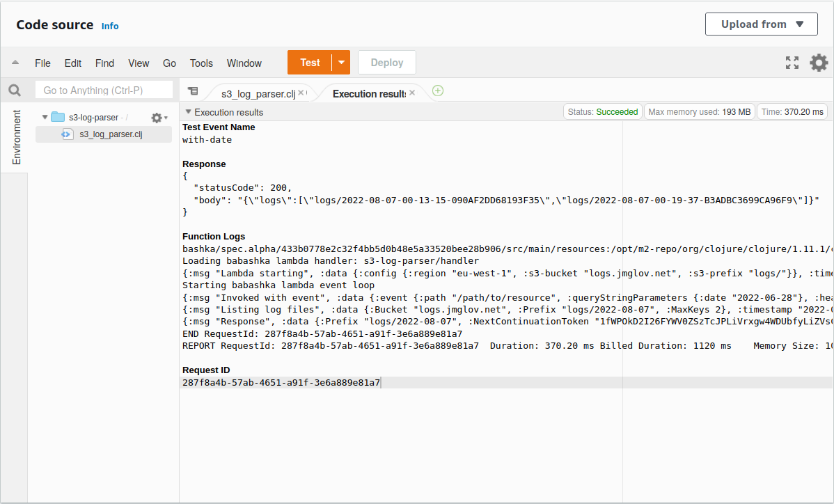Toggle fullscreen editor mode icon
The width and height of the screenshot is (834, 504).
pyautogui.click(x=792, y=63)
